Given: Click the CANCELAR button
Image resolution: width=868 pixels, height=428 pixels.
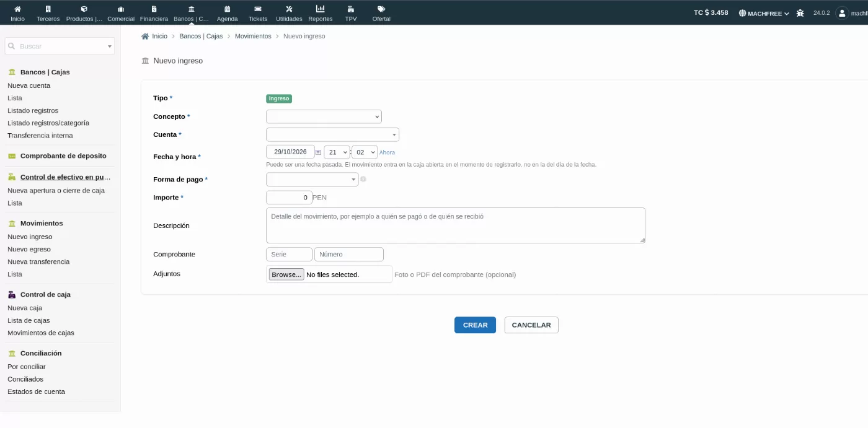Looking at the screenshot, I should [x=531, y=325].
